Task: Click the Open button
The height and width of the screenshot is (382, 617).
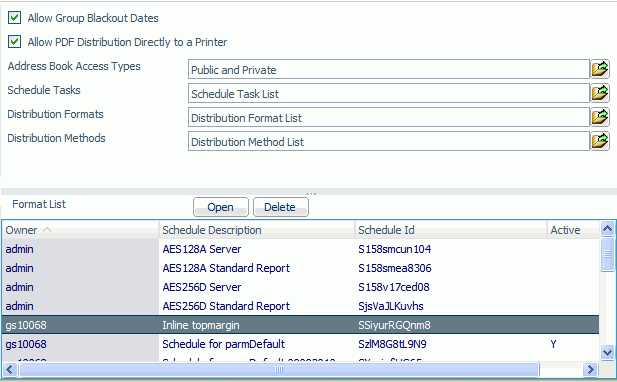Action: [221, 207]
